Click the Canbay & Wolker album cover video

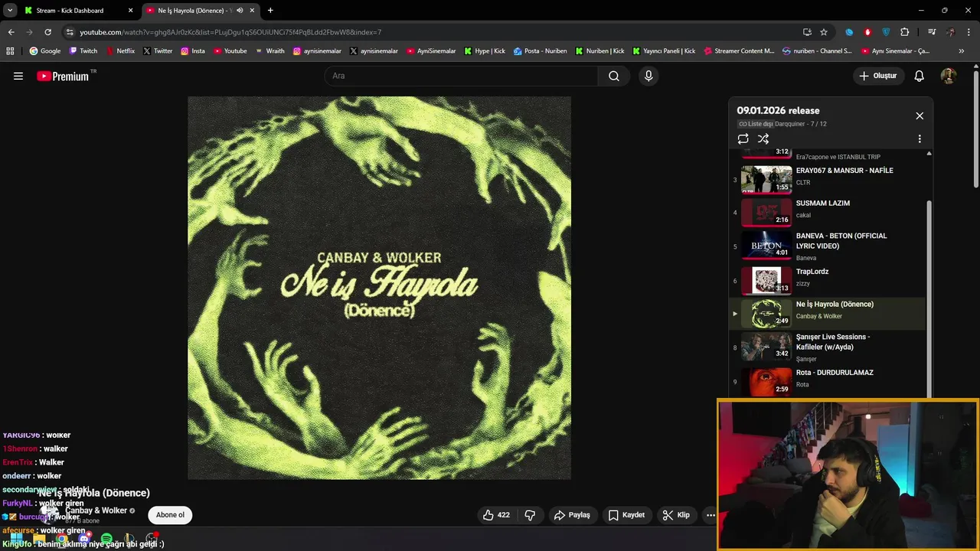click(379, 288)
